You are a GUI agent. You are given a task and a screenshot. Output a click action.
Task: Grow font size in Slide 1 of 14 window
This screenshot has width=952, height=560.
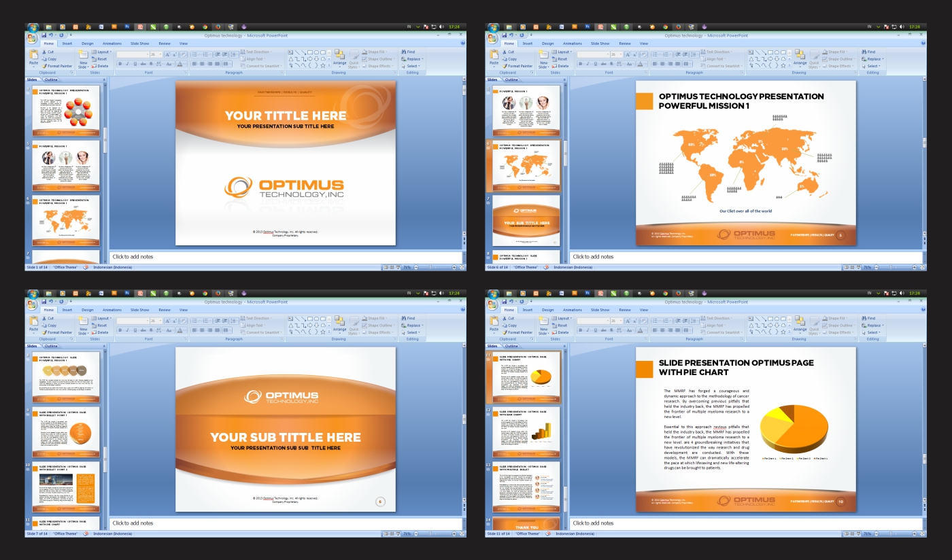pos(167,54)
